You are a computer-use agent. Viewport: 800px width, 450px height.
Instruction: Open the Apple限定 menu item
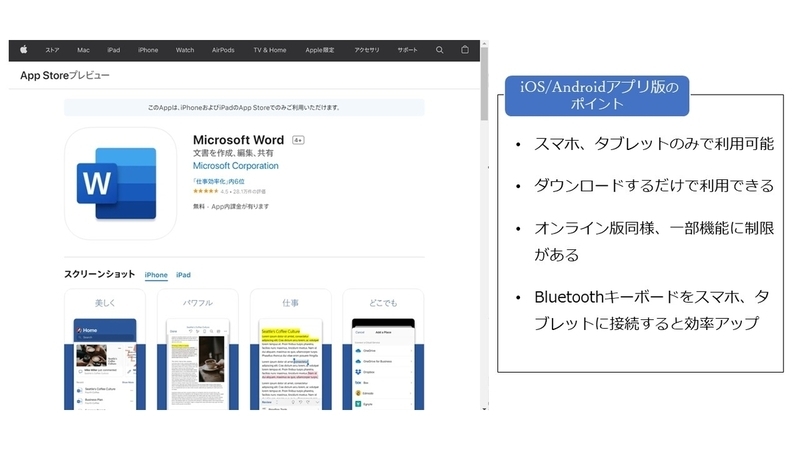coord(320,50)
